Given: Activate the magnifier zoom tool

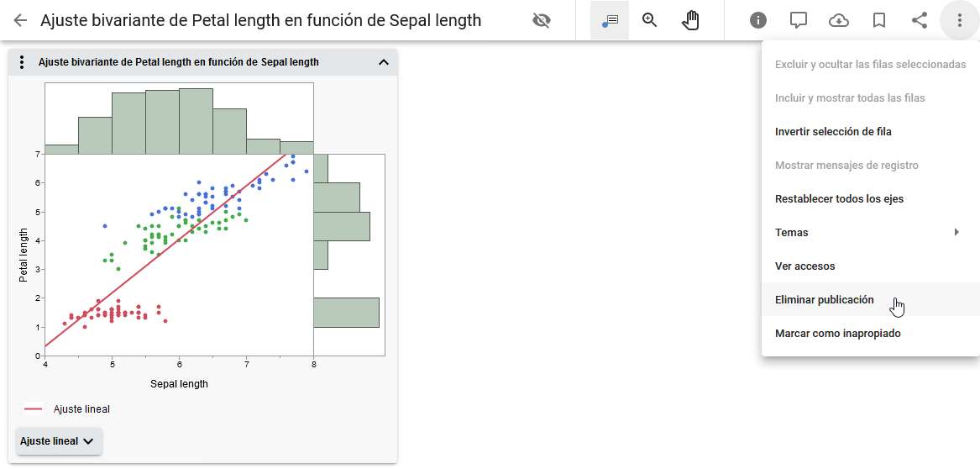Looking at the screenshot, I should (x=649, y=20).
